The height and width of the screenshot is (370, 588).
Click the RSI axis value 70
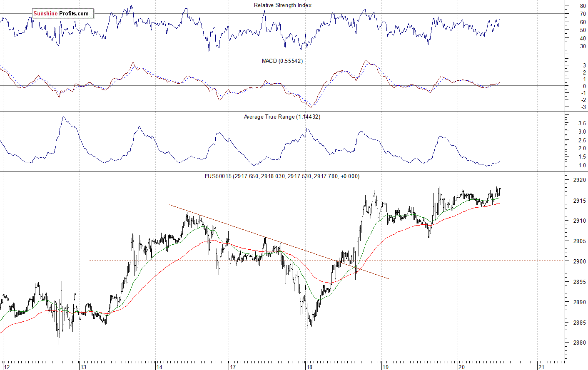(x=583, y=14)
